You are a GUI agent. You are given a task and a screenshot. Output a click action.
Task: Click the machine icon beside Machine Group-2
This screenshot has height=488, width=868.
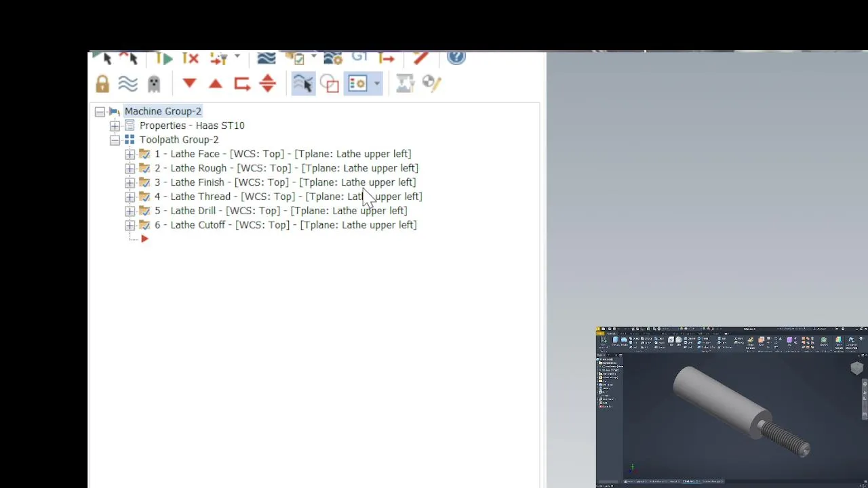point(114,111)
